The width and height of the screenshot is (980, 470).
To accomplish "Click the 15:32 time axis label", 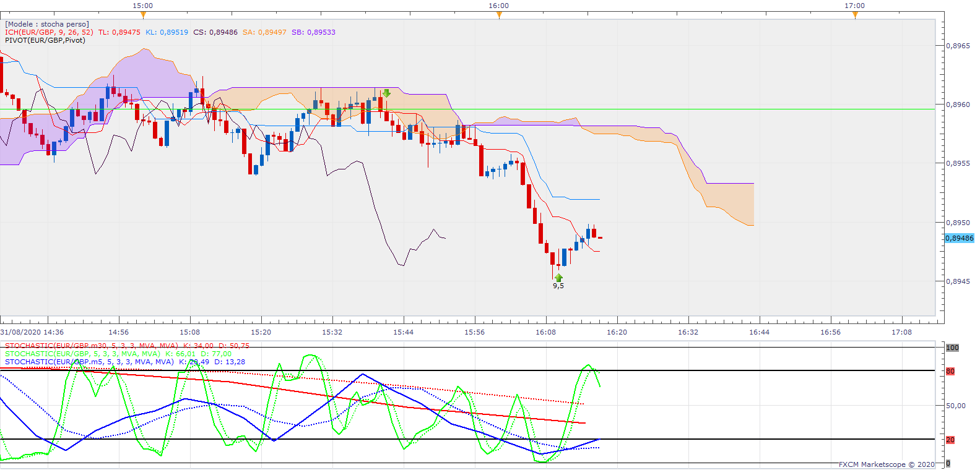I will point(332,332).
